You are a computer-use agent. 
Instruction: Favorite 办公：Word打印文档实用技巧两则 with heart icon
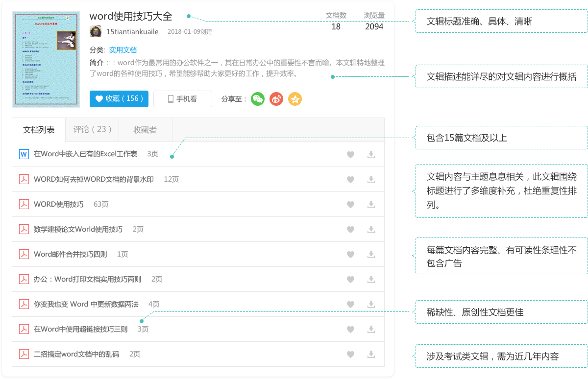tap(350, 279)
